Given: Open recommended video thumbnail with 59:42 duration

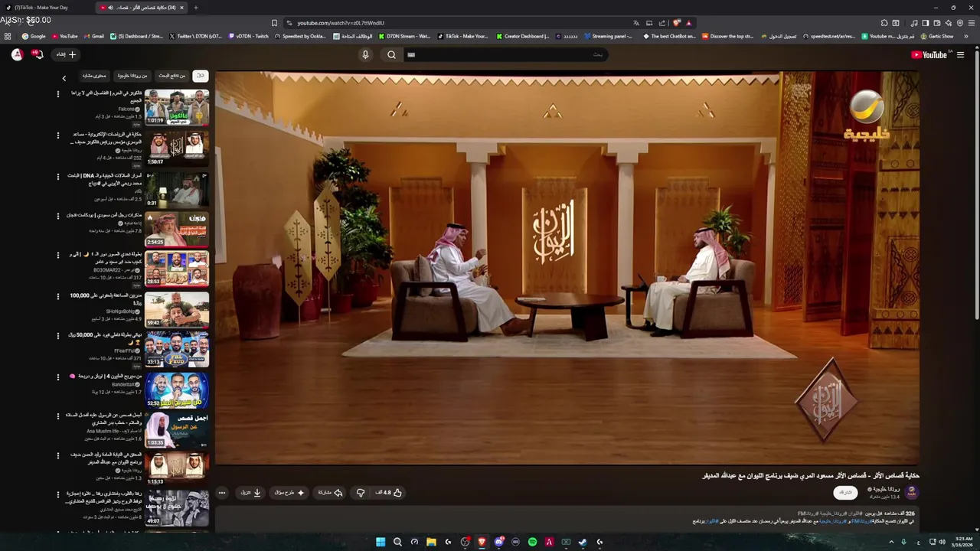Looking at the screenshot, I should click(x=177, y=309).
